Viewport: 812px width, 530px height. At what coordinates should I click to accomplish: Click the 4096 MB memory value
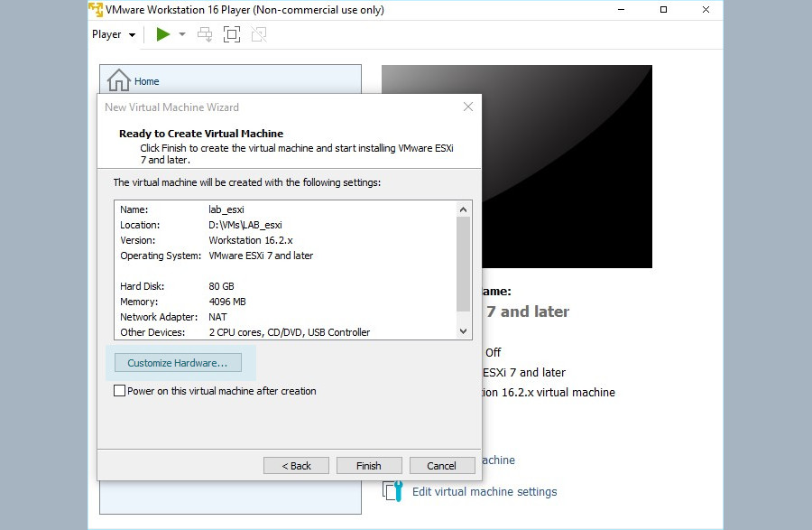click(x=227, y=302)
